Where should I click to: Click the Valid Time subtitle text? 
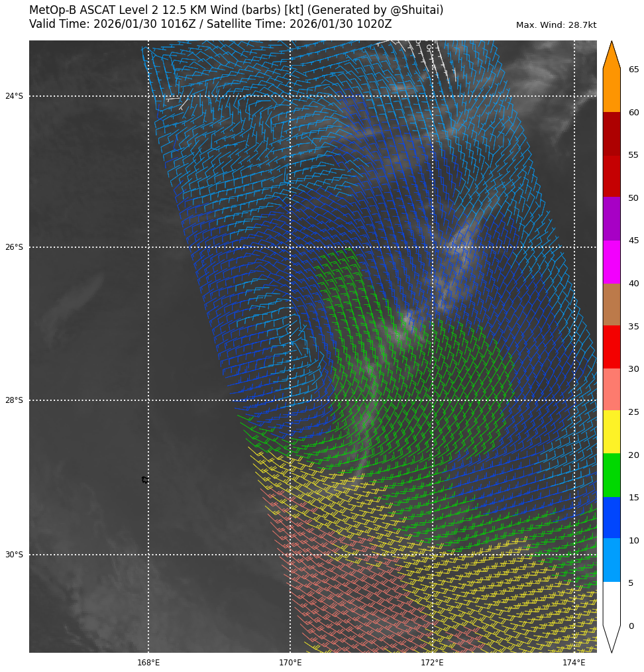(210, 25)
